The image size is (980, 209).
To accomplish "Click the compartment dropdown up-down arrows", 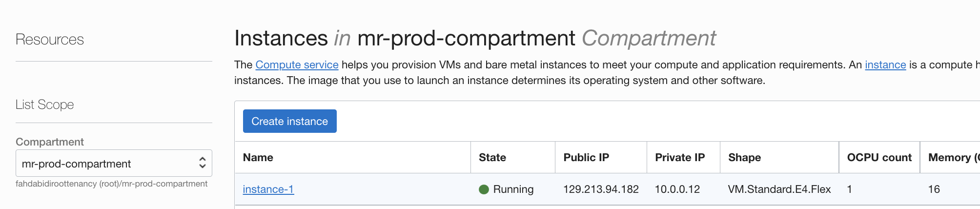I will pyautogui.click(x=202, y=163).
